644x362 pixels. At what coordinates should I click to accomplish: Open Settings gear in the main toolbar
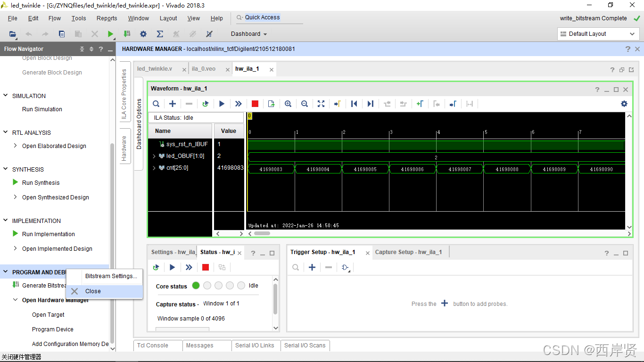tap(143, 34)
